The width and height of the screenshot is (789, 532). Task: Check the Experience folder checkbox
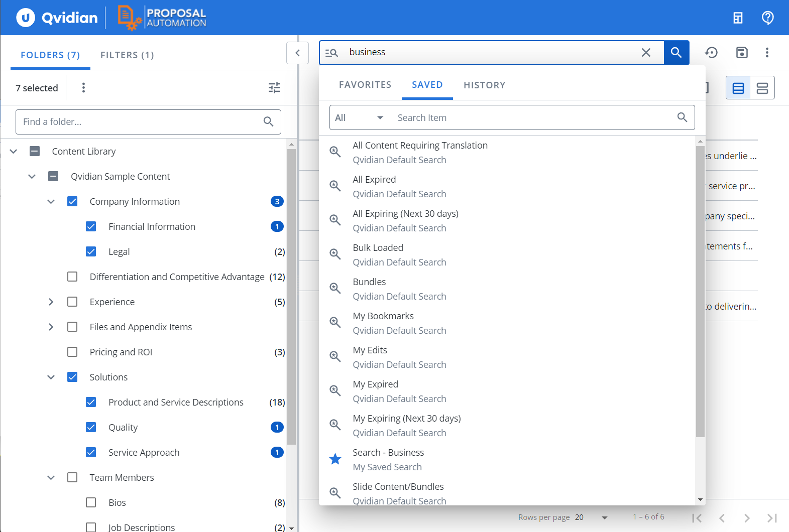click(72, 302)
